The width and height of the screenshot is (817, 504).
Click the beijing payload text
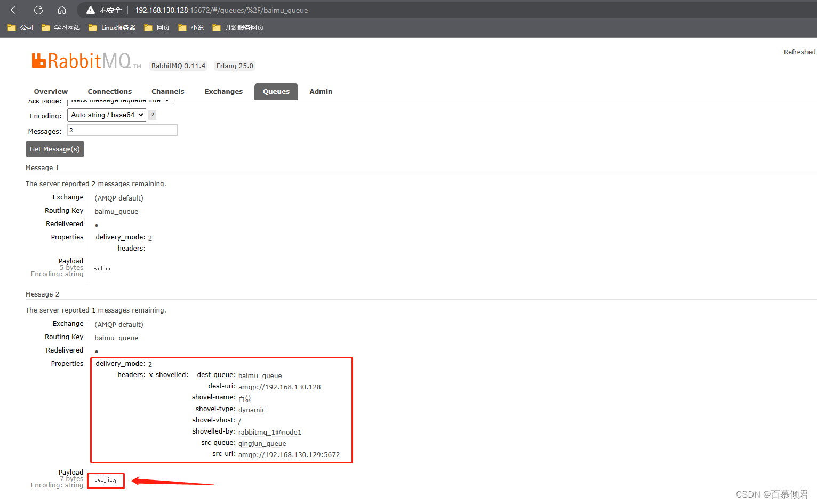[x=106, y=480]
